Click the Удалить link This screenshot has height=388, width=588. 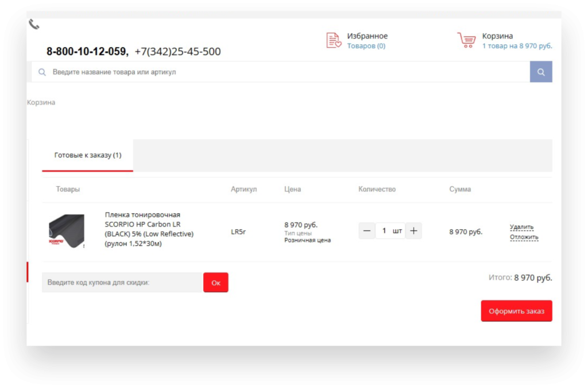tap(521, 227)
